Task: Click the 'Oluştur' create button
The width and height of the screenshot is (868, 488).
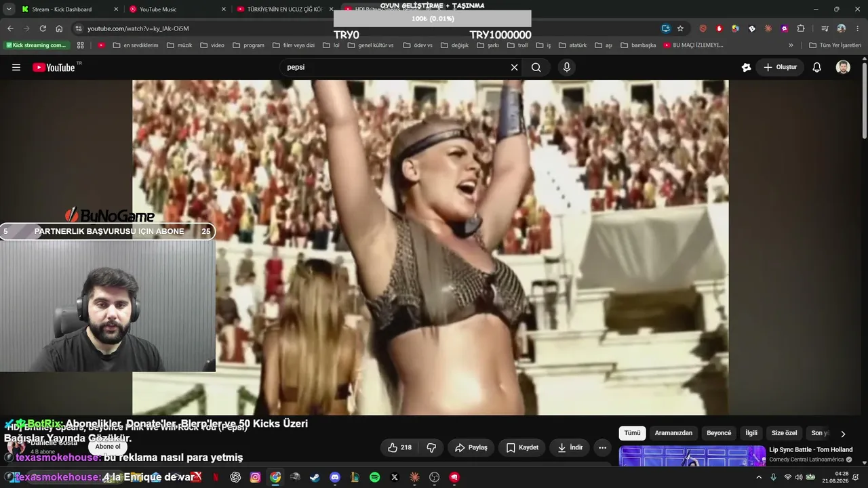Action: (780, 67)
